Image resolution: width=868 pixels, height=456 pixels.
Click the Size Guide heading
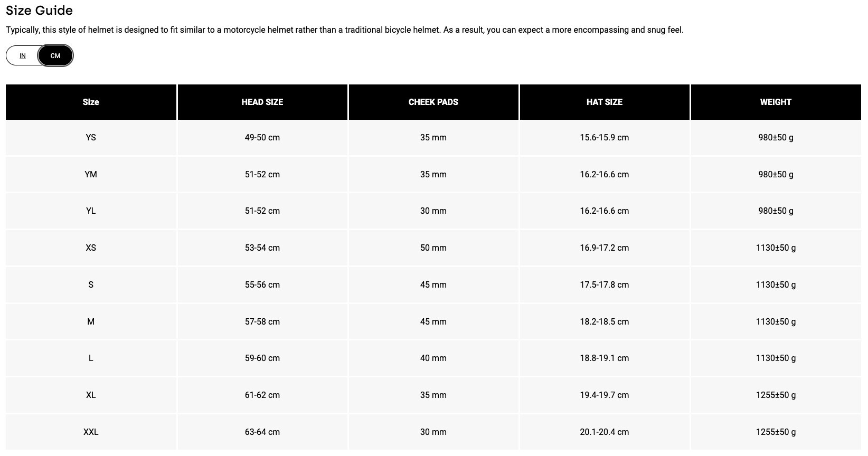pyautogui.click(x=40, y=11)
